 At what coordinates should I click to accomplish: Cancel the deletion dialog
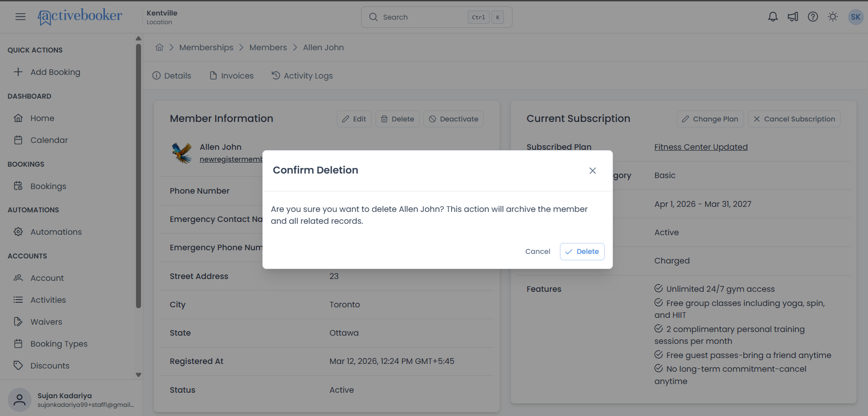tap(538, 252)
